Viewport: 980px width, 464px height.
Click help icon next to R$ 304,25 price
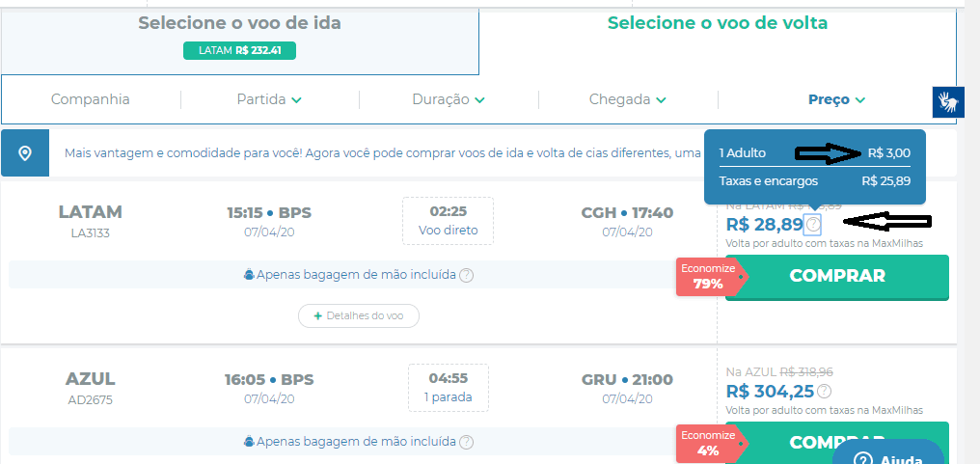click(825, 391)
